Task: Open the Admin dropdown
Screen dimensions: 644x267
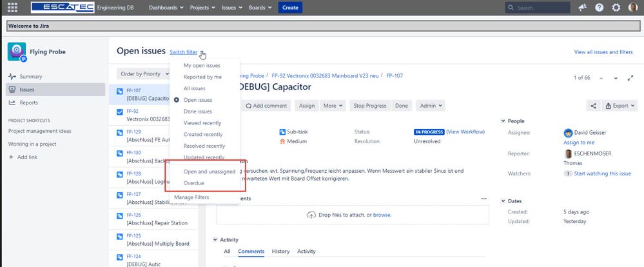Action: [431, 106]
